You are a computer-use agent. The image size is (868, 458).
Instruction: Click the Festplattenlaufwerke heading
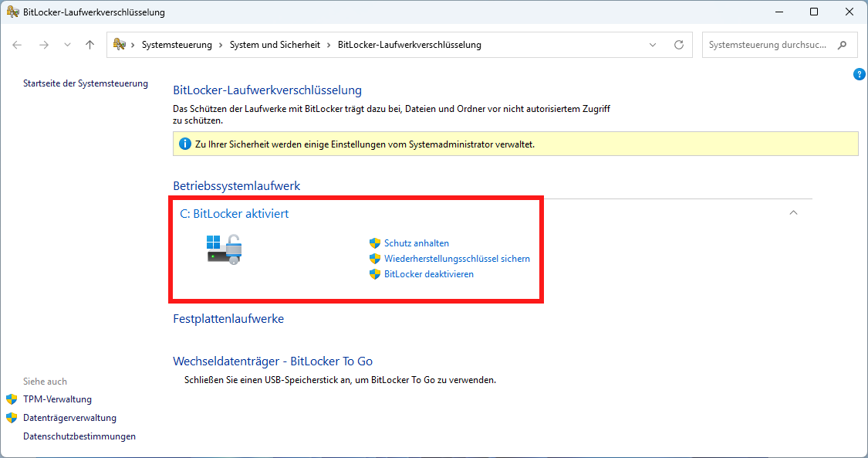tap(228, 319)
